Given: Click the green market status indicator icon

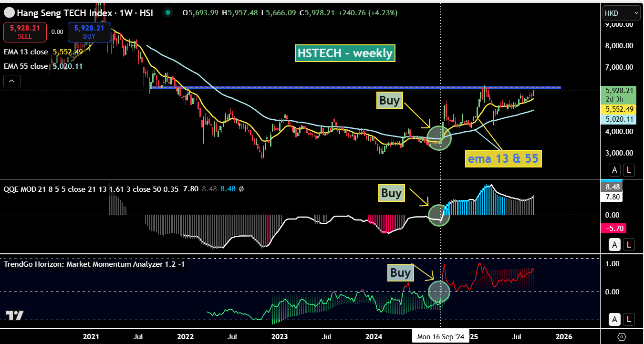Looking at the screenshot, I should (x=167, y=13).
